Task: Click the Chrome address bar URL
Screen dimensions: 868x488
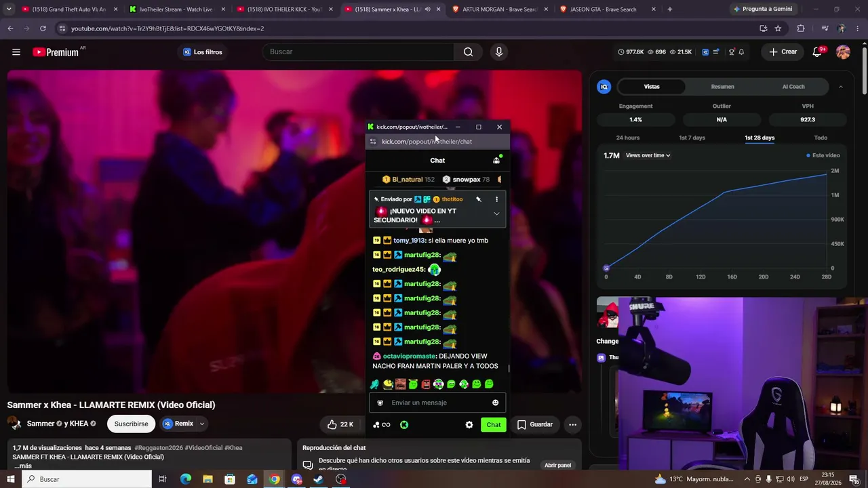Action: (x=167, y=28)
